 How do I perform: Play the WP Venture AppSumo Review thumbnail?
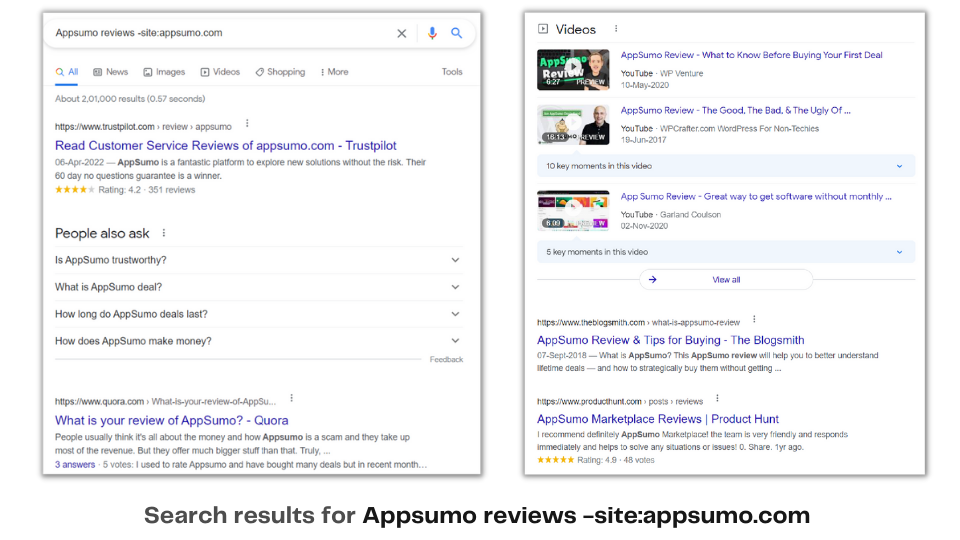click(573, 70)
